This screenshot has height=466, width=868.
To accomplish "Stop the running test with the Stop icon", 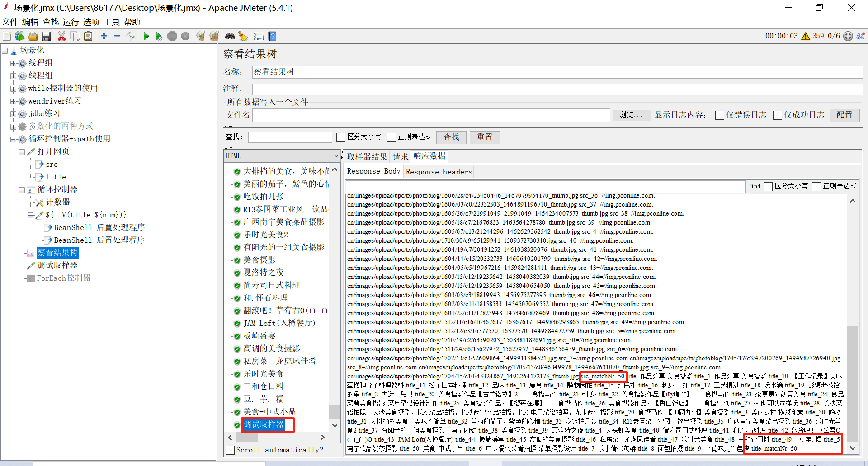I will [172, 36].
